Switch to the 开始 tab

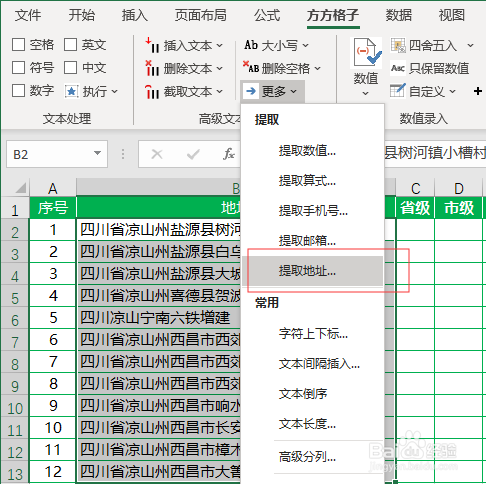coord(81,15)
